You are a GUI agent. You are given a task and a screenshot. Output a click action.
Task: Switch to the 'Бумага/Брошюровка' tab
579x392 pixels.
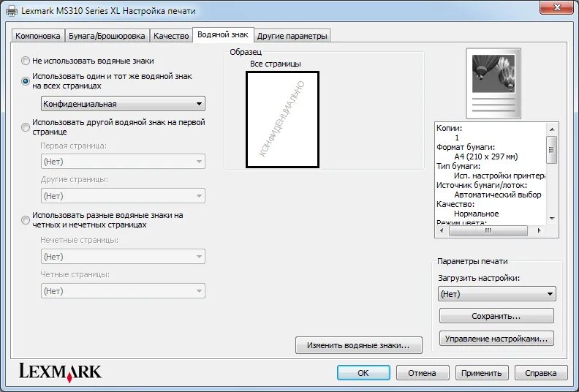click(107, 36)
